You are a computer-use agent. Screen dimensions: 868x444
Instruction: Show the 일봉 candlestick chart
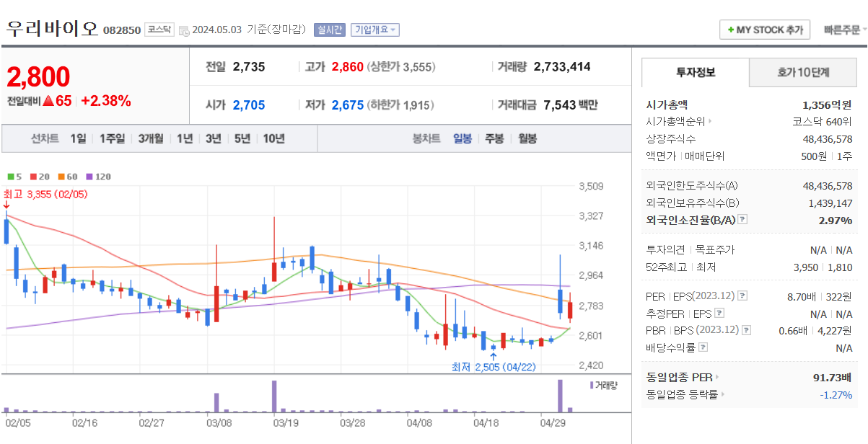(463, 139)
